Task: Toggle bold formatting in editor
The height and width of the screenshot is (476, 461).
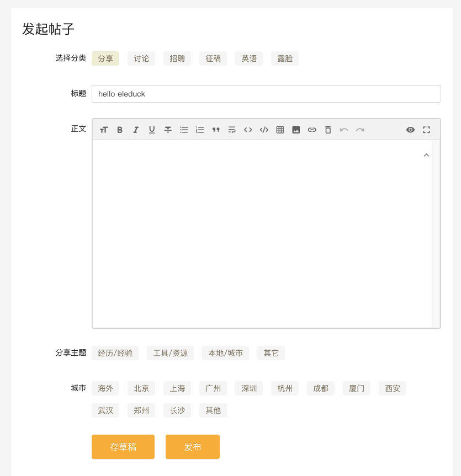Action: coord(120,130)
